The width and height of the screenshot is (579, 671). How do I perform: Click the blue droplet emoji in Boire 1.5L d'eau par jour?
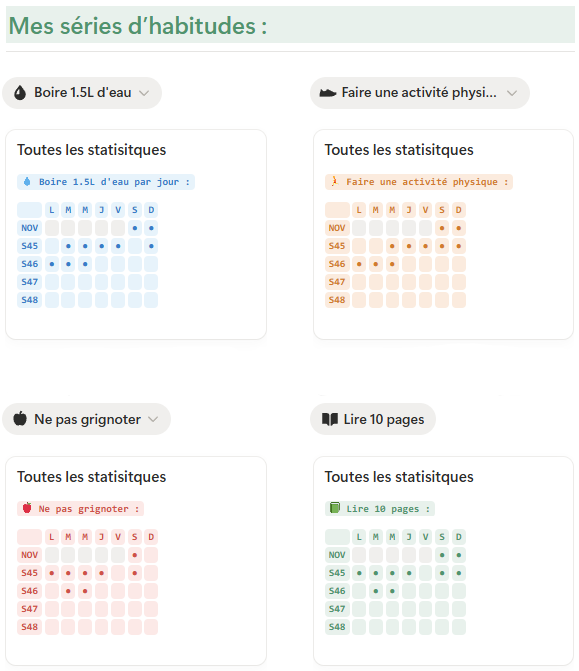pyautogui.click(x=27, y=181)
